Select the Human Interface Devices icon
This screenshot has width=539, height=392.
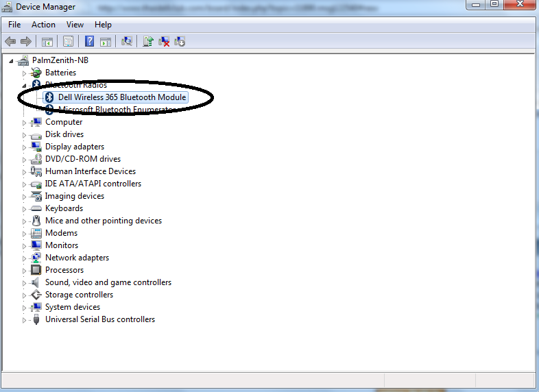click(36, 171)
